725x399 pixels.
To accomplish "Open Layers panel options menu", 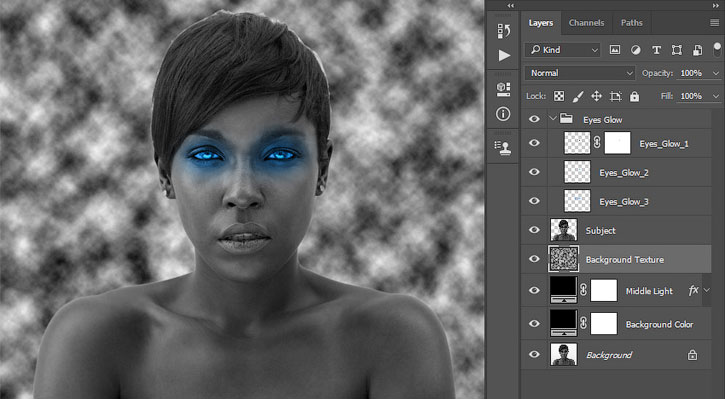I will (x=714, y=23).
